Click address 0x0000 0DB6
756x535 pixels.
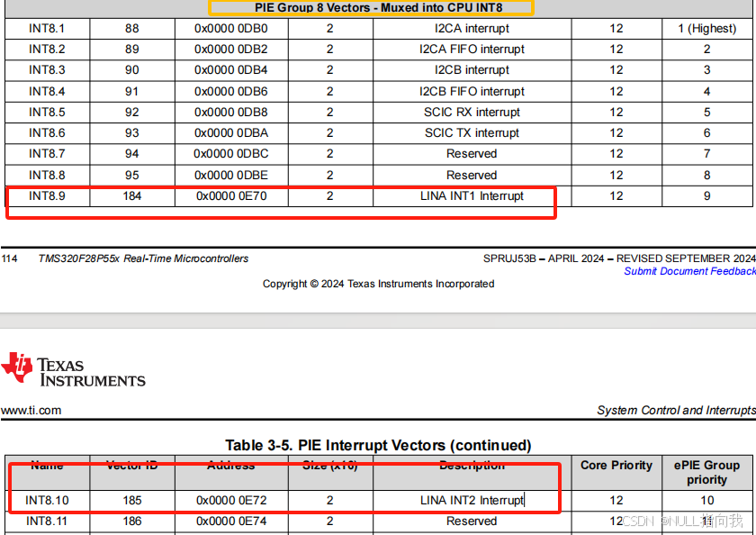pos(231,91)
